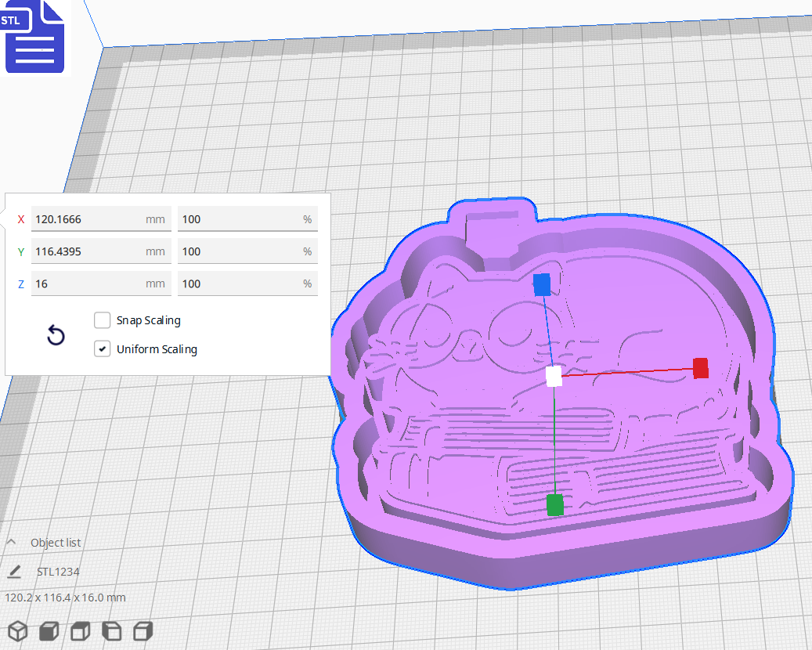812x650 pixels.
Task: Disable Uniform Scaling
Action: click(102, 348)
